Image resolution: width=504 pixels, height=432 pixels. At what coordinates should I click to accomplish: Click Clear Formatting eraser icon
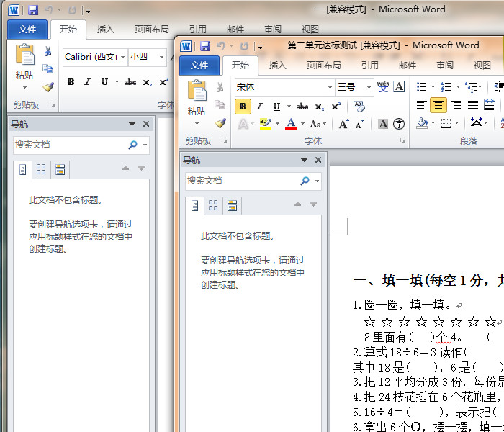point(359,106)
